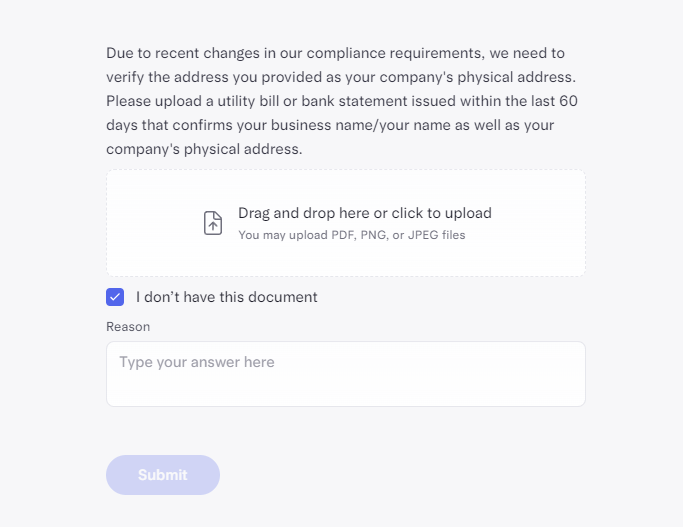Click the "Due to recent changes" opening line
683x527 pixels.
[335, 53]
